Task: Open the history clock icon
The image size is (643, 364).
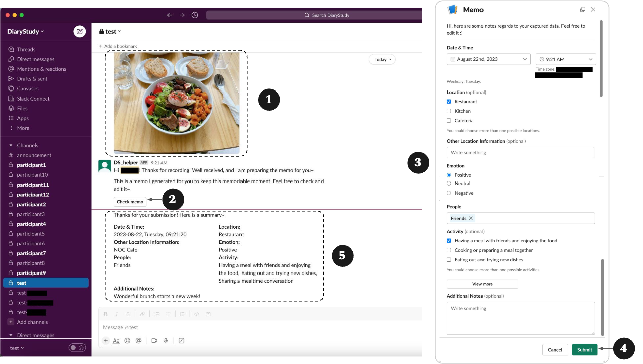Action: [195, 15]
